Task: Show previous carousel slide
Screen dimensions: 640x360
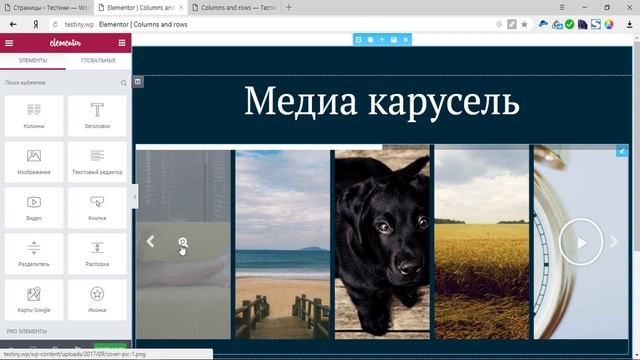Action: (x=150, y=242)
